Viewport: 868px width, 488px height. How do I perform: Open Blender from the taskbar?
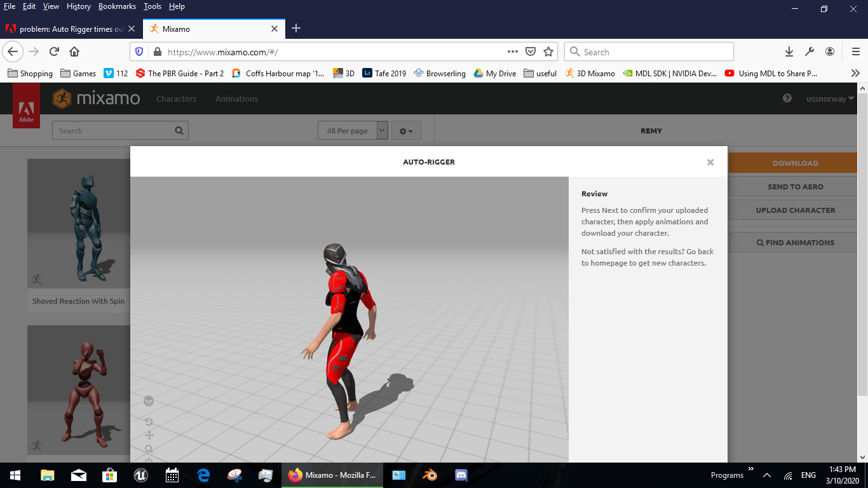pyautogui.click(x=430, y=475)
